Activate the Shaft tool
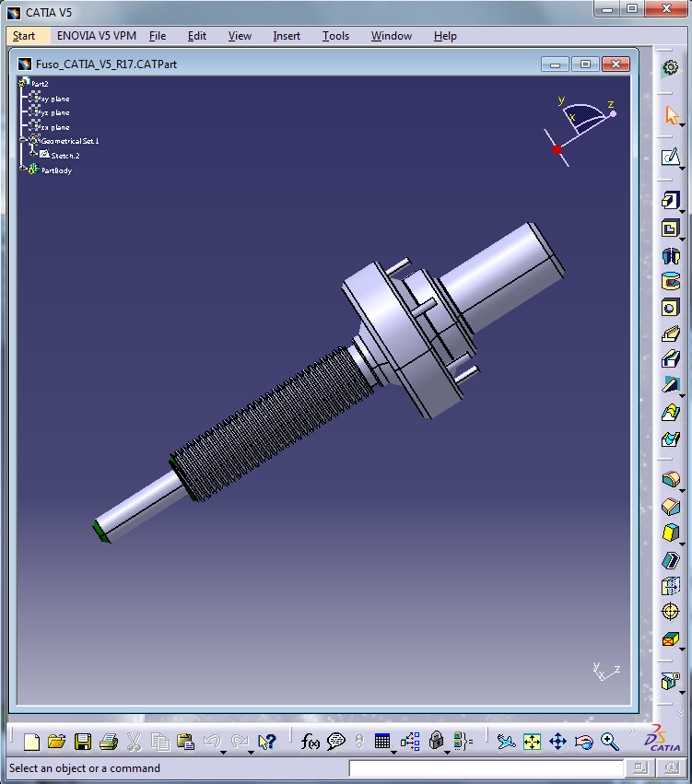Screen dimensions: 692x784 coord(670,255)
